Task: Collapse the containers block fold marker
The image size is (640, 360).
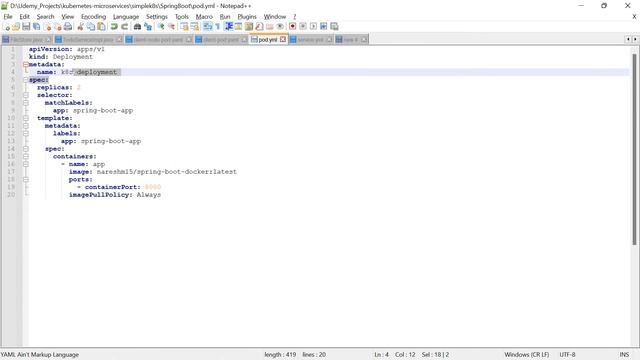Action: [26, 157]
